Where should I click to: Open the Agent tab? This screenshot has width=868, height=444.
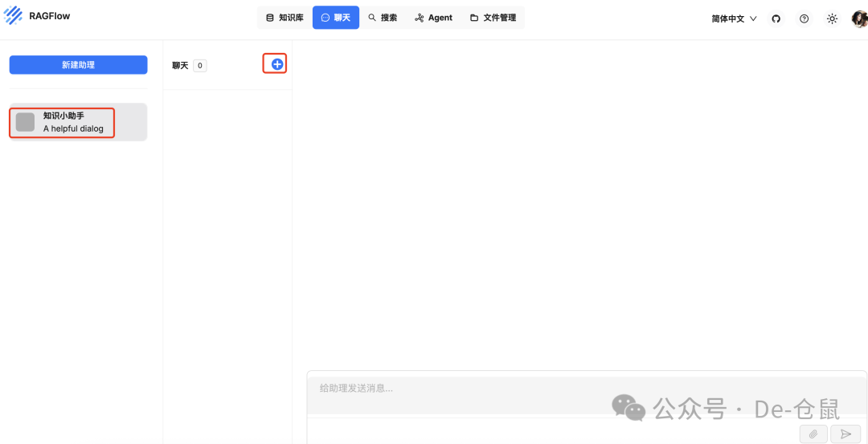(x=433, y=18)
